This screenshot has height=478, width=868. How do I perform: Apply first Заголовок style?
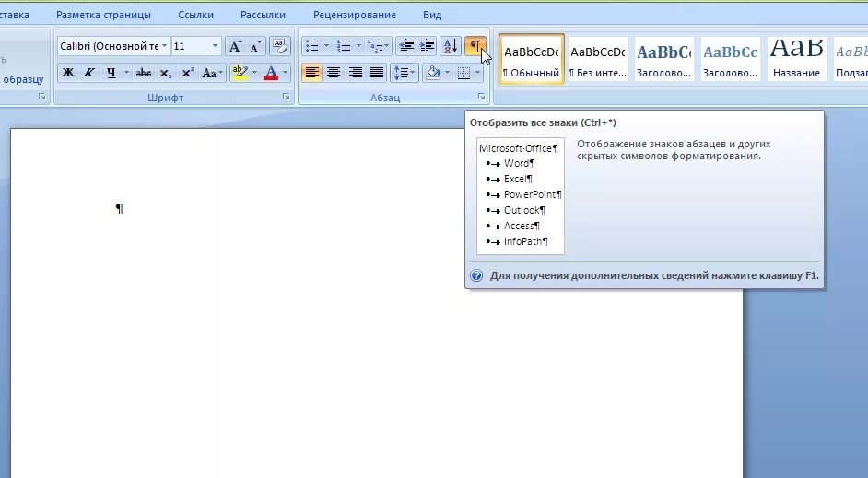pyautogui.click(x=663, y=59)
